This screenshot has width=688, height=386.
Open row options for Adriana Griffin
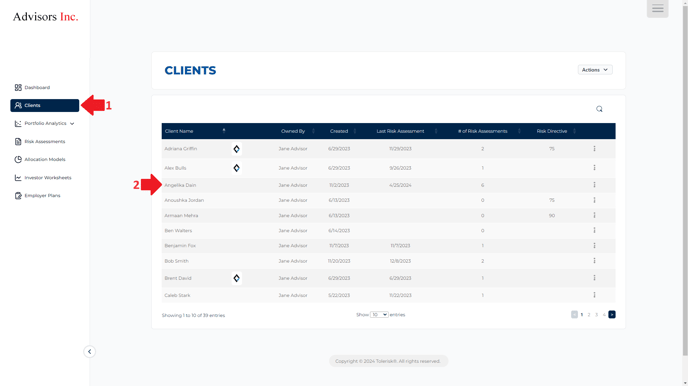click(x=595, y=149)
